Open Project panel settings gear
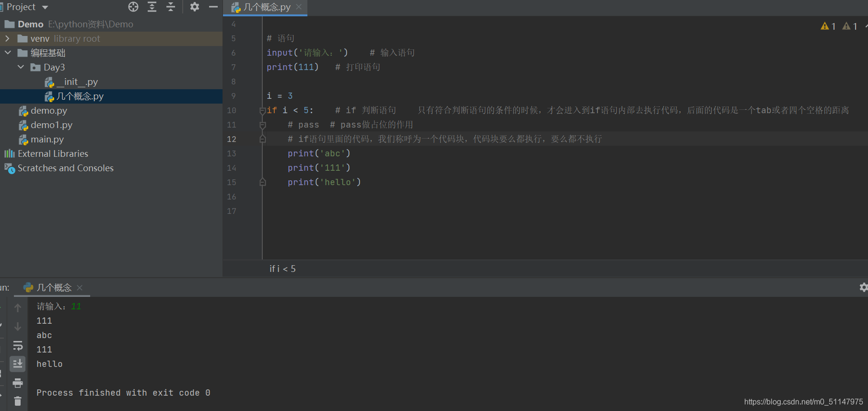This screenshot has height=411, width=868. tap(194, 7)
